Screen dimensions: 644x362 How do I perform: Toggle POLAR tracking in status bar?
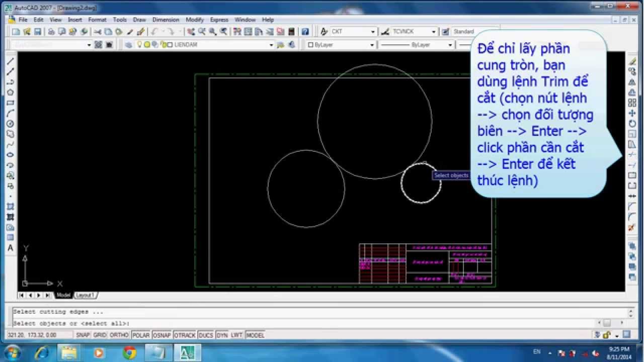point(141,335)
